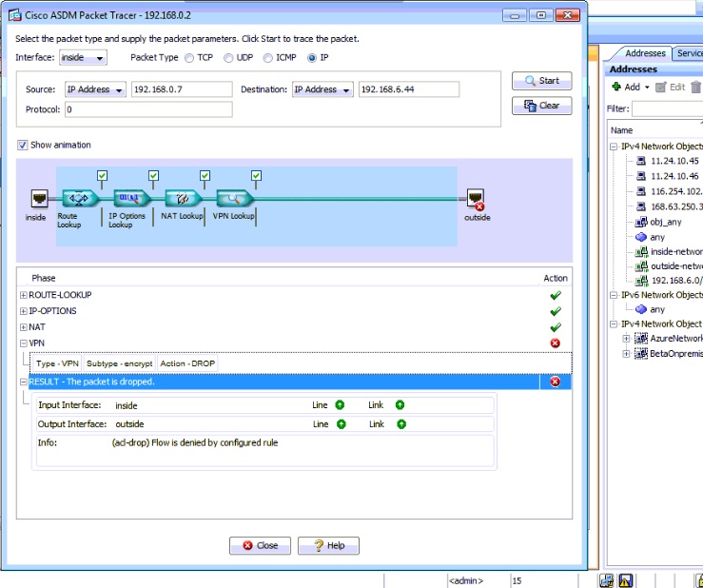Toggle checkbox above Route Lookup phase

(x=102, y=175)
